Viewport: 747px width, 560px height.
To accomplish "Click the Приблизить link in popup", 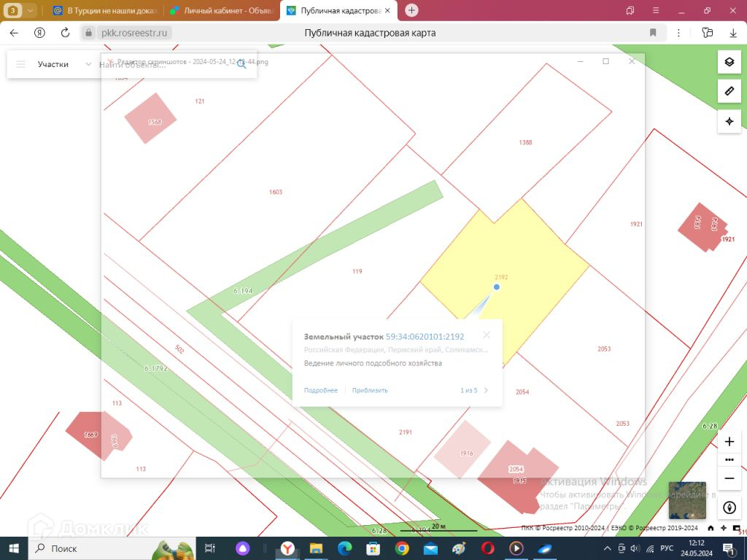I will tap(370, 390).
